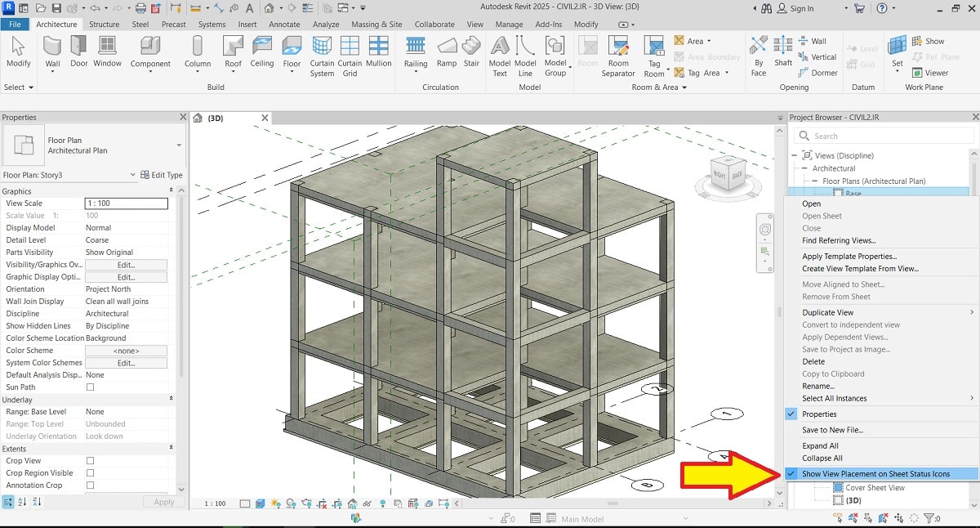Choose Rename from the context menu
Image resolution: width=980 pixels, height=528 pixels.
(817, 386)
